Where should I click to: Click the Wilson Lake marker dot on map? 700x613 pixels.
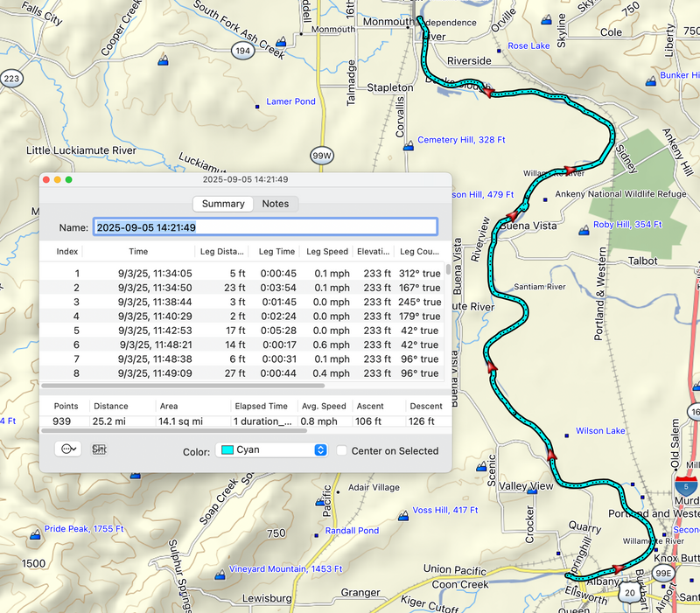tap(566, 435)
